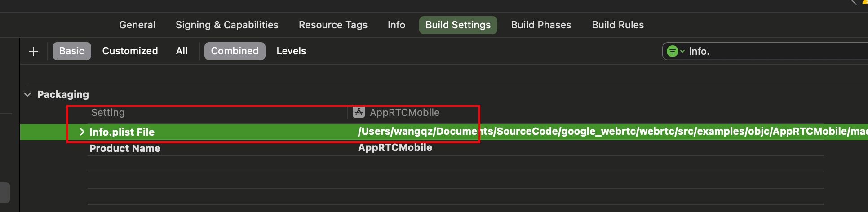Switch to Signing & Capabilities tab
The image size is (868, 212).
(x=227, y=25)
